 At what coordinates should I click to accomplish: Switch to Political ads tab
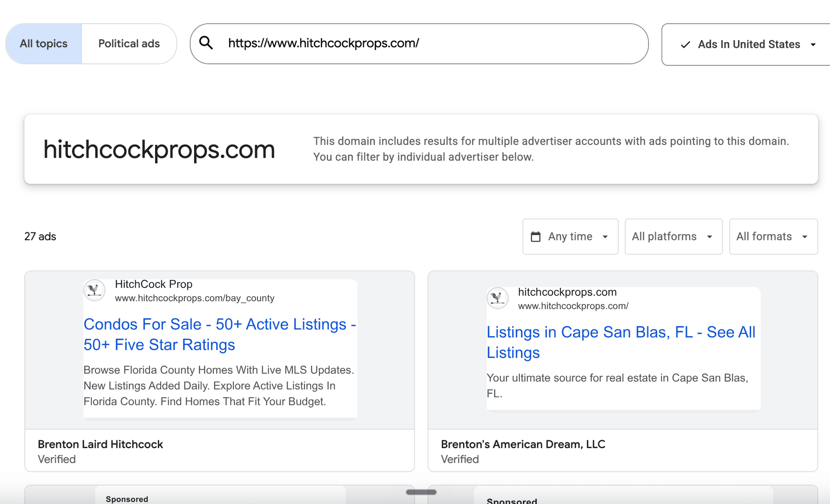coord(129,44)
